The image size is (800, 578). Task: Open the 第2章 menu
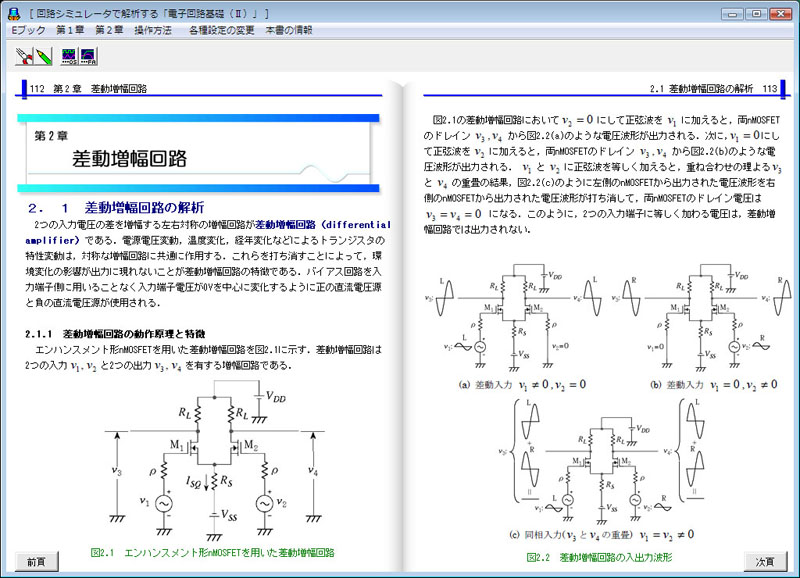109,30
